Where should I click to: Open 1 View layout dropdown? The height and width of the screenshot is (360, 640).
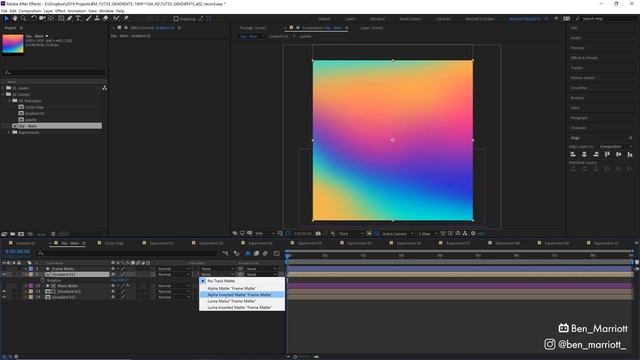coord(427,233)
